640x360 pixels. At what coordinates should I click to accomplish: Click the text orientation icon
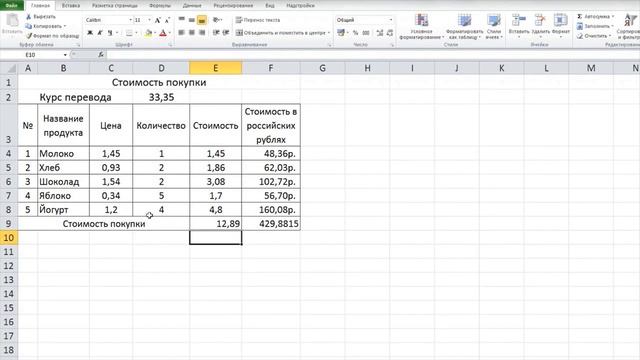217,20
